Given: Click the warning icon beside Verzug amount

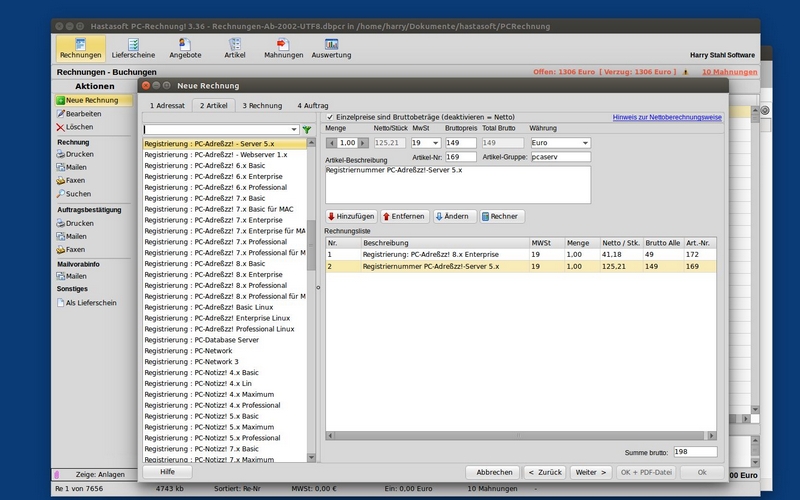Looking at the screenshot, I should 685,72.
